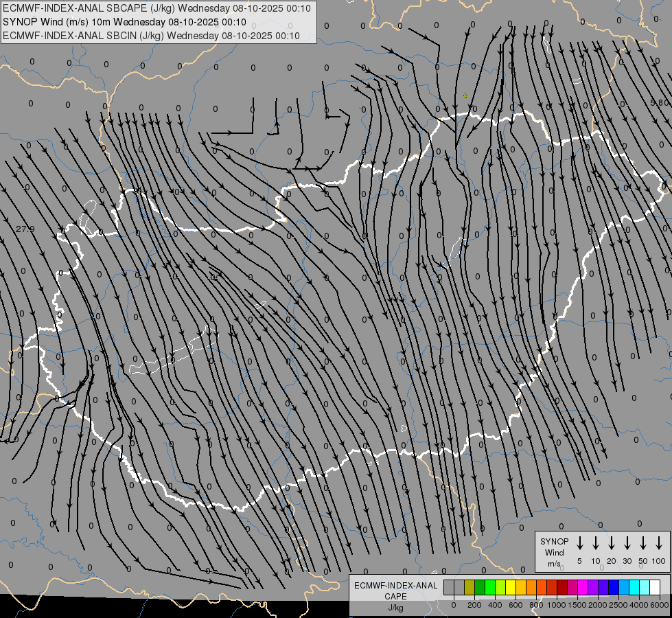
Task: Select the 20 m/s wind arrow symbol
Action: click(612, 543)
